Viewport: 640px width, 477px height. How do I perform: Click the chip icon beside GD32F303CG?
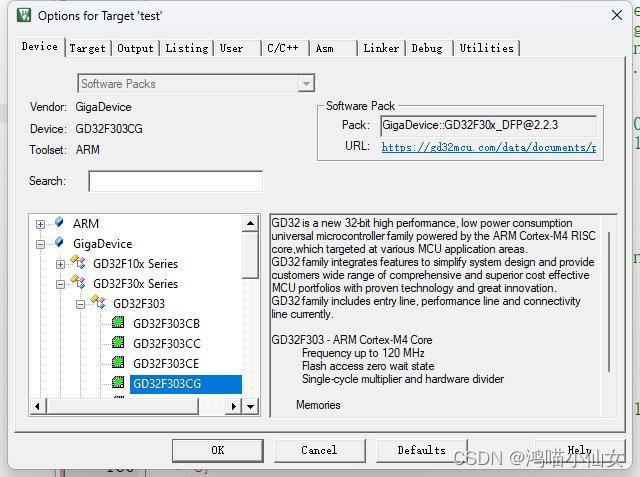click(118, 382)
